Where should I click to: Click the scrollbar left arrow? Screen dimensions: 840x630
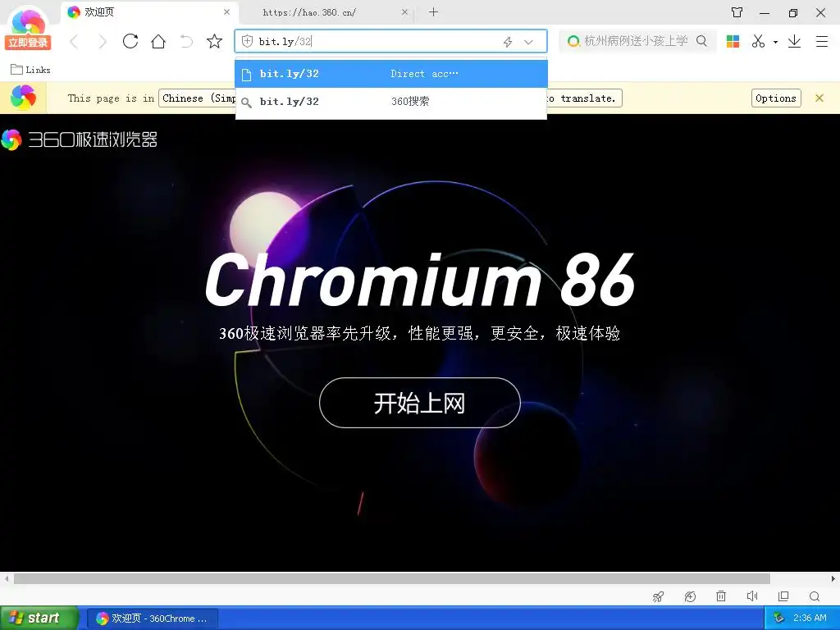pos(6,578)
